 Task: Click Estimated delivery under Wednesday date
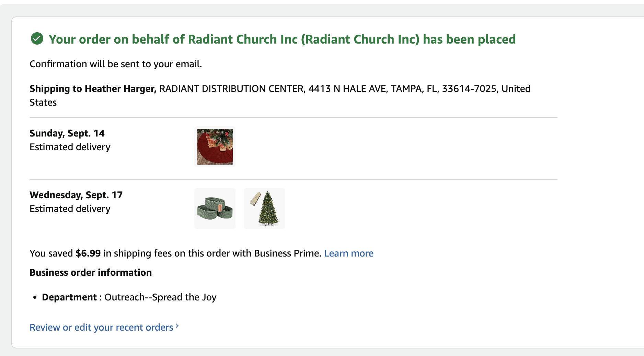click(x=70, y=209)
